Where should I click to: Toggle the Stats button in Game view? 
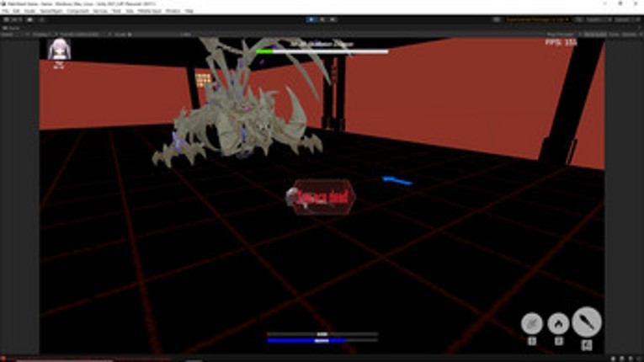pyautogui.click(x=614, y=35)
